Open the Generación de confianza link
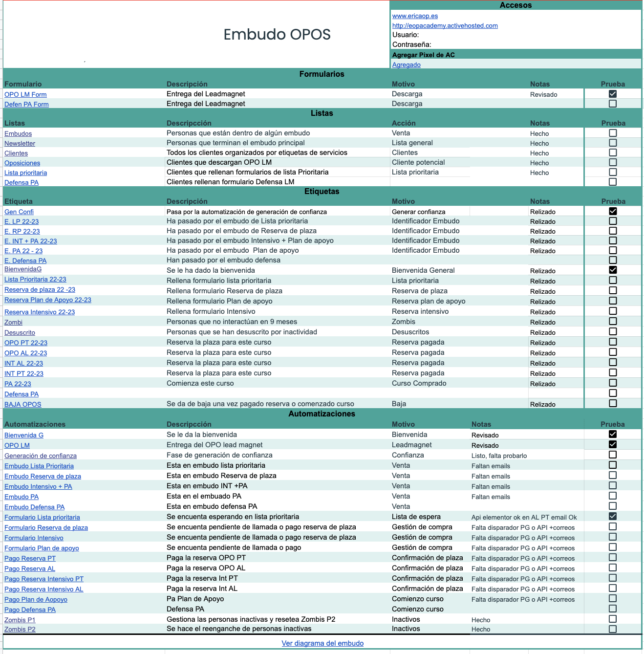644x654 pixels. [x=41, y=456]
